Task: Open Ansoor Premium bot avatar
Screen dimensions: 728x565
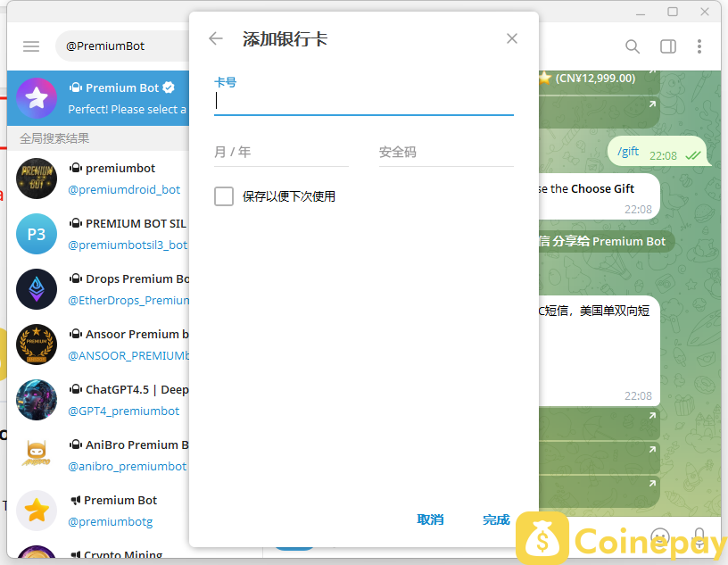Action: point(37,345)
